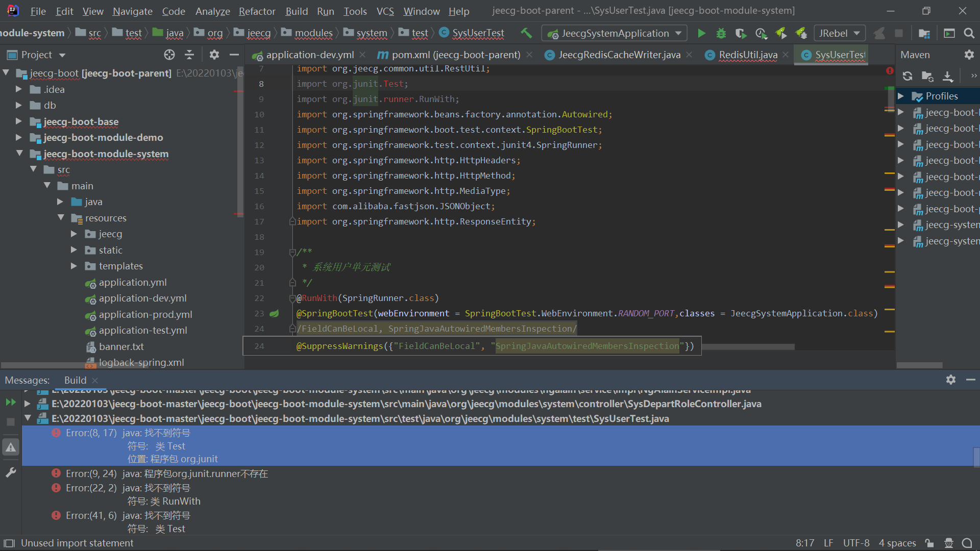Image resolution: width=980 pixels, height=551 pixels.
Task: Collapse the jeecg-boot-module-system folder
Action: (x=19, y=154)
